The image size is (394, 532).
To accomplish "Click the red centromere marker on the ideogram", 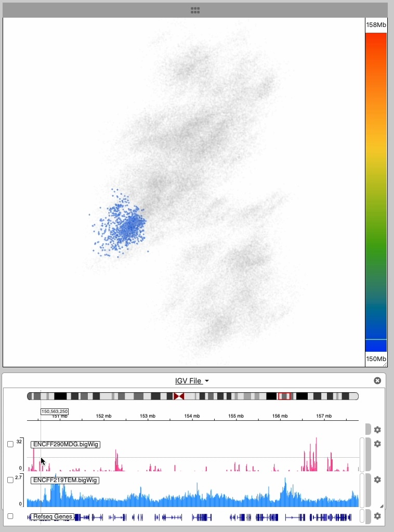I will click(x=179, y=396).
